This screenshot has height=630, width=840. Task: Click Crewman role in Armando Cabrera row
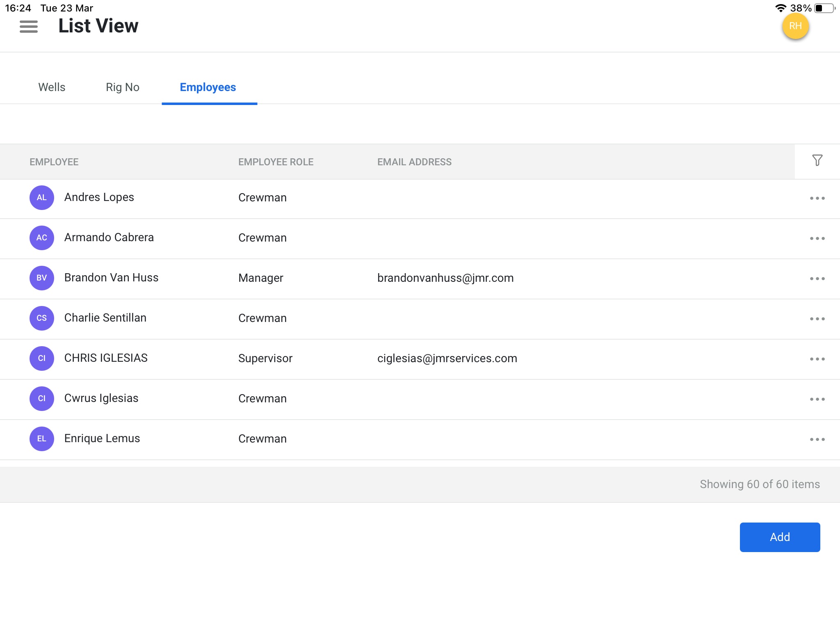262,238
